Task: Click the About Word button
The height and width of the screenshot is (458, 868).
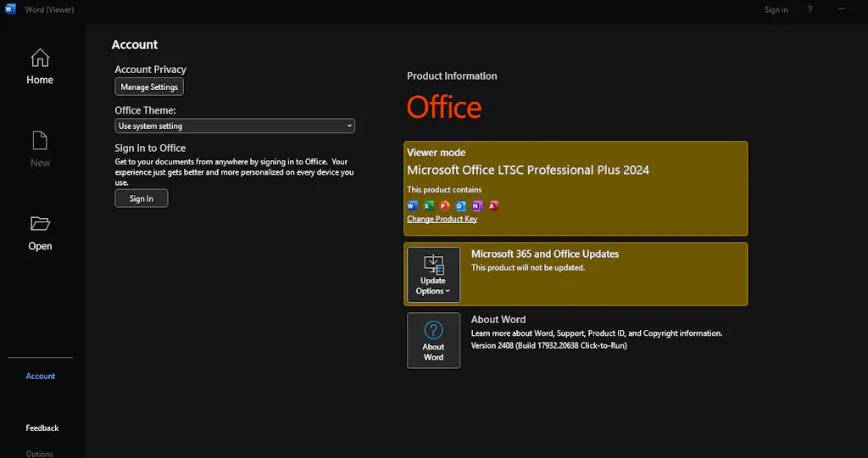Action: [433, 340]
